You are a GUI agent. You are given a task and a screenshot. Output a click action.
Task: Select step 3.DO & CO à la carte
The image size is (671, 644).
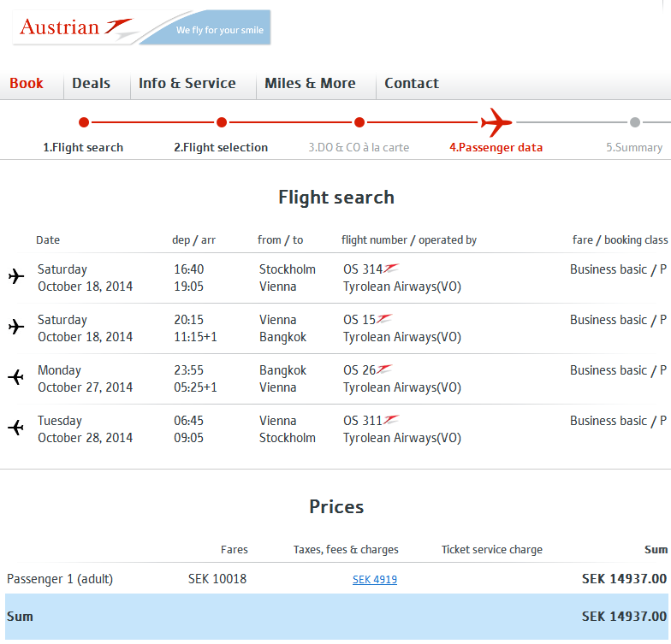pos(359,147)
